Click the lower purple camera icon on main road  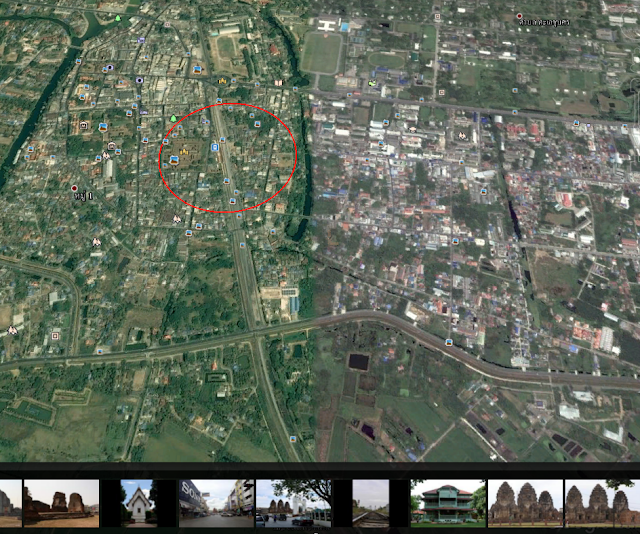[140, 80]
